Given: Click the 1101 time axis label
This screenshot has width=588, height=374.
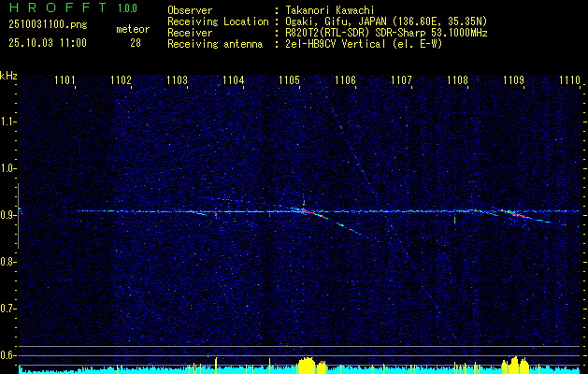Looking at the screenshot, I should (65, 79).
